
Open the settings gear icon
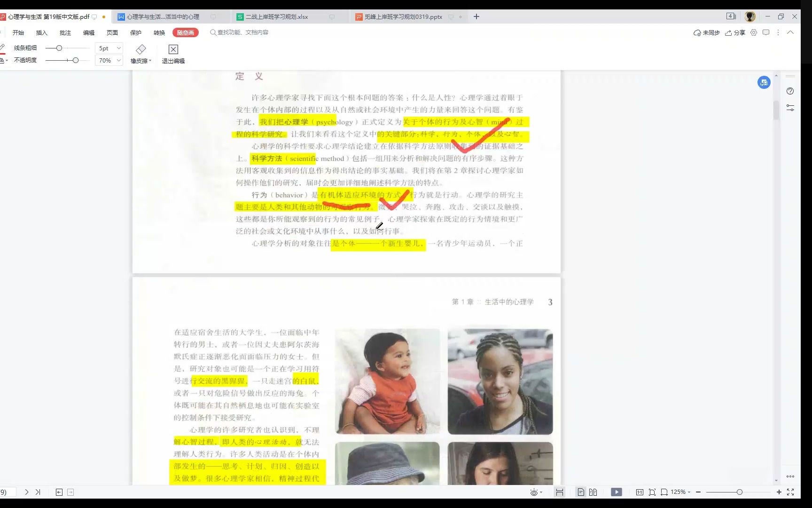pos(754,32)
